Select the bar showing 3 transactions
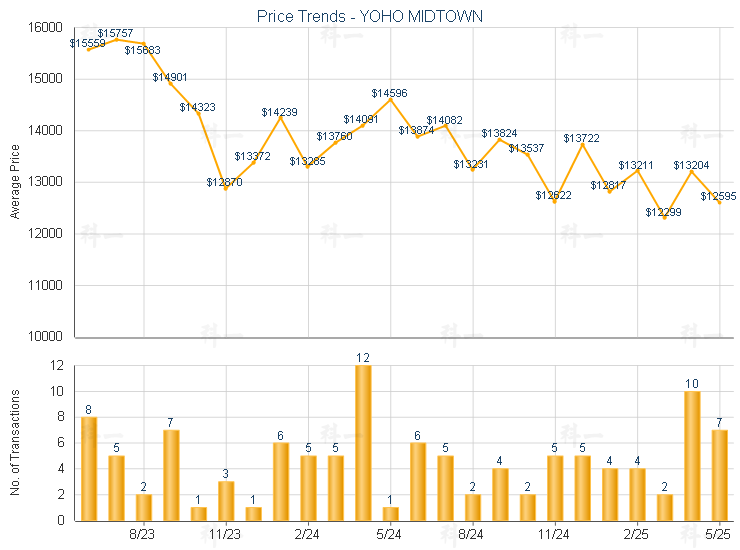 [226, 500]
